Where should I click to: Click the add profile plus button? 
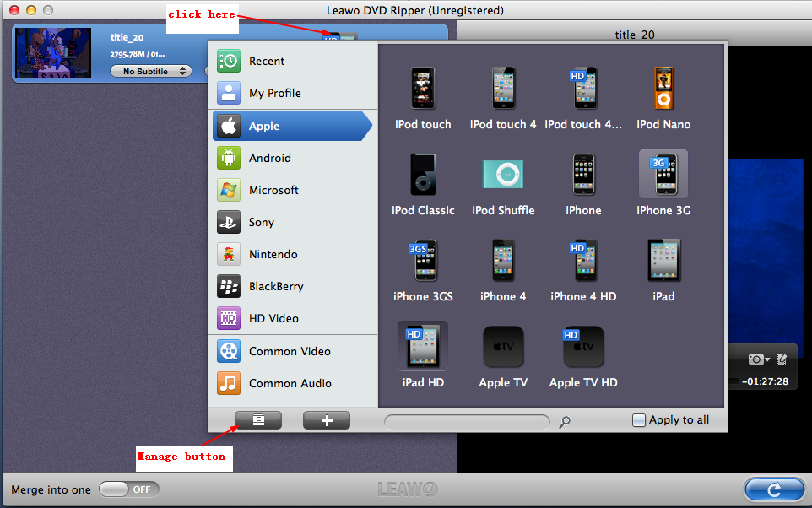tap(327, 420)
